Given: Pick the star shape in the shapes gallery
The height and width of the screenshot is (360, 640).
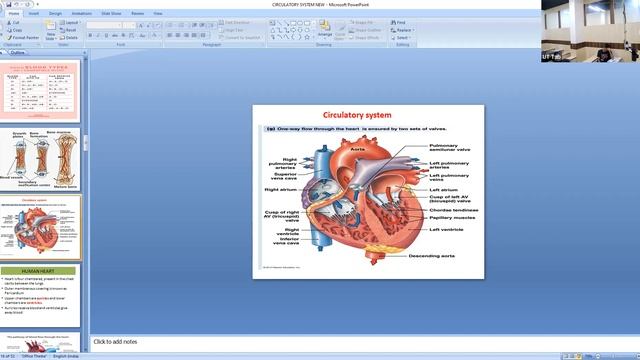Looking at the screenshot, I should [x=307, y=37].
